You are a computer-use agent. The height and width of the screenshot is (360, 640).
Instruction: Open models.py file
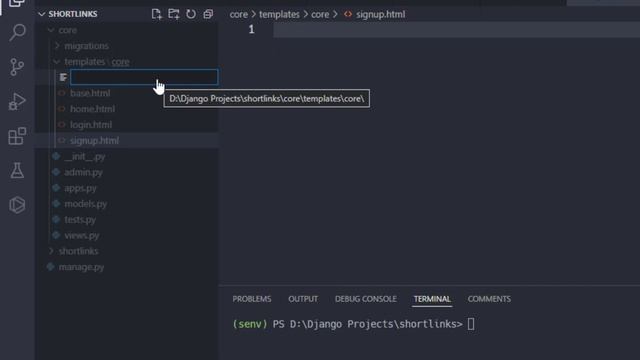[x=85, y=204]
